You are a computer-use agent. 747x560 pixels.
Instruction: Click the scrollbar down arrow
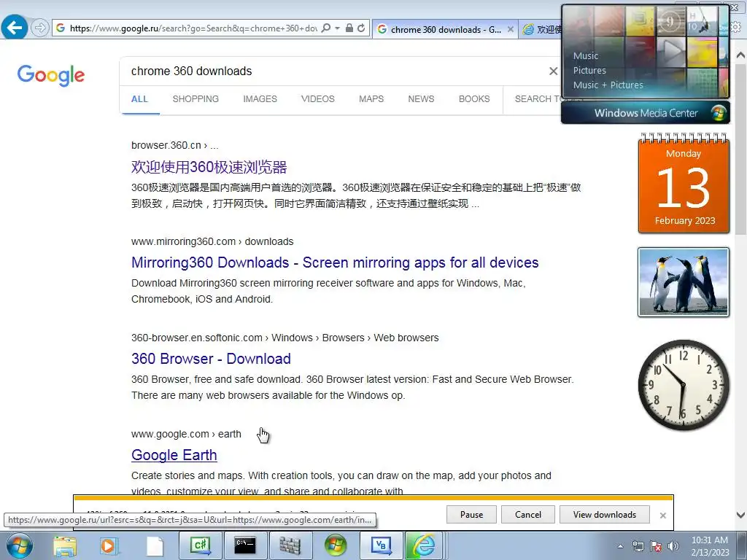tap(741, 515)
